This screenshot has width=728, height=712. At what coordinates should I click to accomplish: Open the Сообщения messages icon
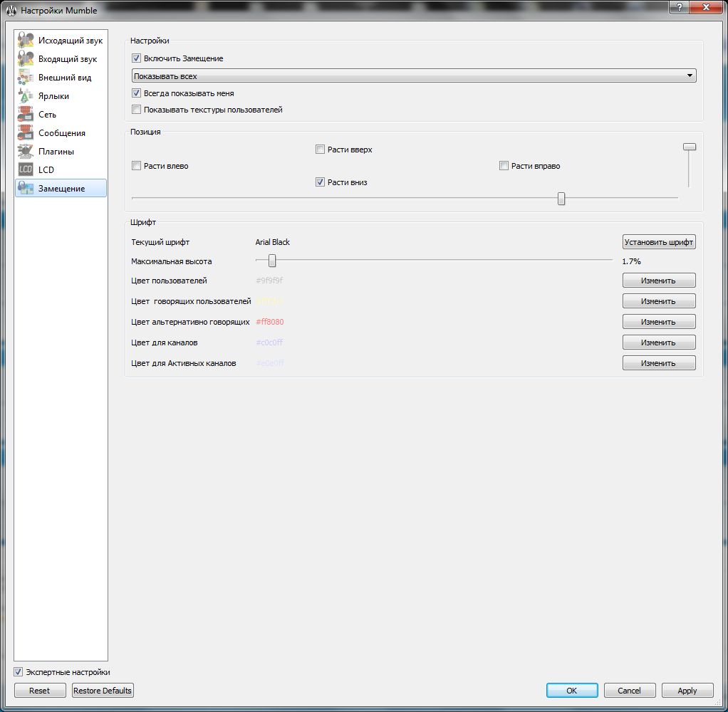[26, 133]
